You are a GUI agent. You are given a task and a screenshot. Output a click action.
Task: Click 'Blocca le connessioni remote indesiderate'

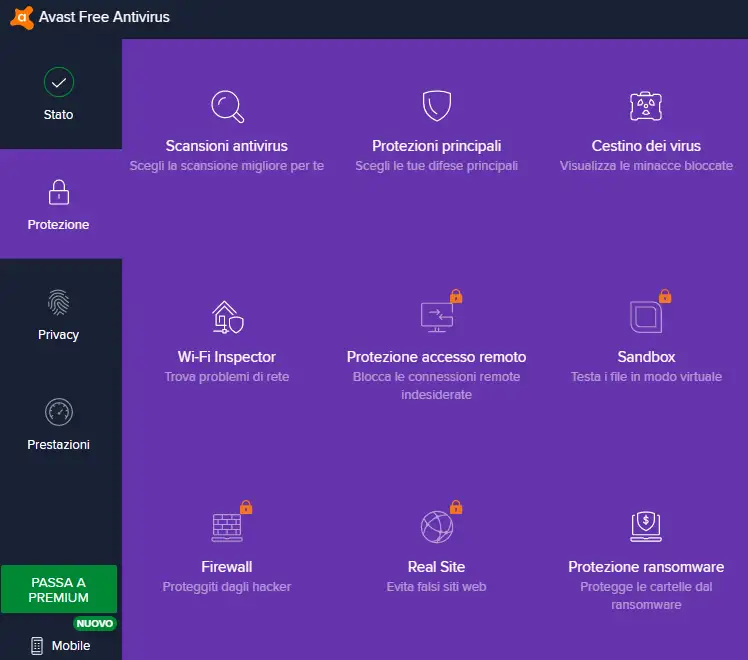pyautogui.click(x=436, y=386)
